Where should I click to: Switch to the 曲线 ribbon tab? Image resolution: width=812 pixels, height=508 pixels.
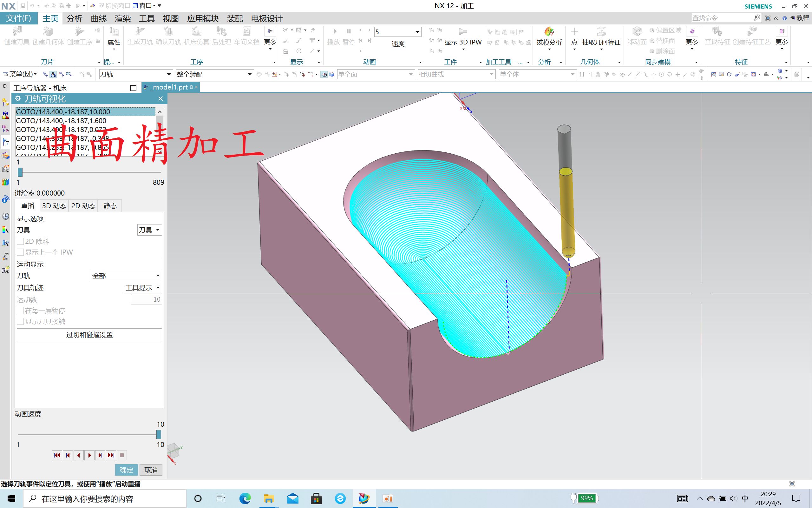(98, 18)
